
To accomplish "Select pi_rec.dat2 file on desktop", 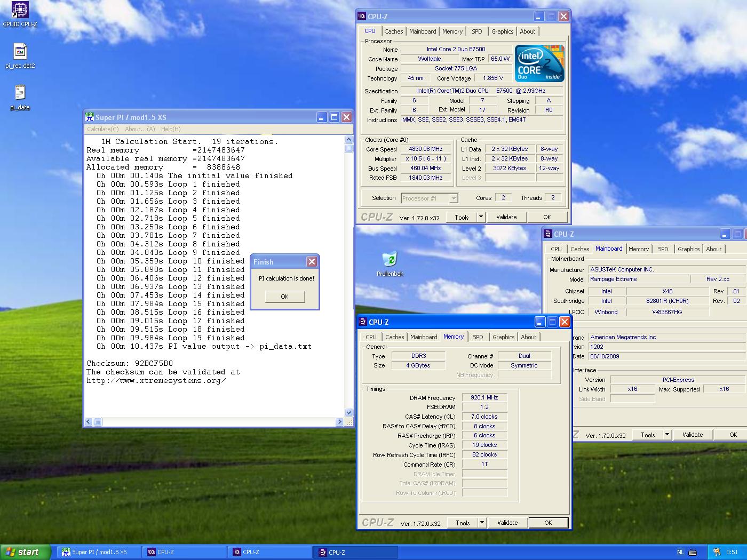I will [x=20, y=56].
